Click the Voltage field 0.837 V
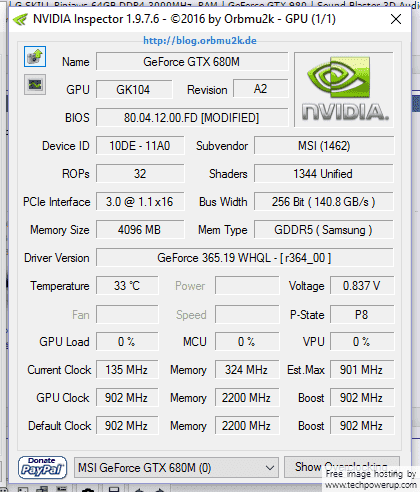420x492 pixels. tap(362, 285)
